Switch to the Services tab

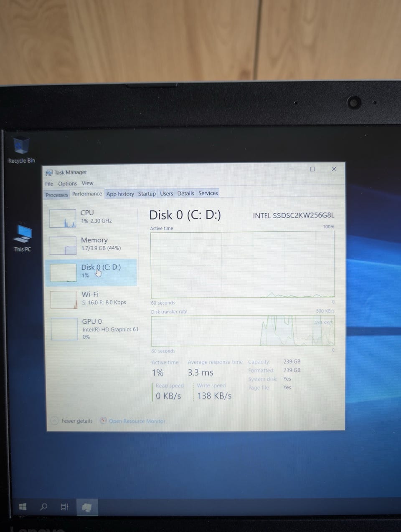click(x=208, y=193)
